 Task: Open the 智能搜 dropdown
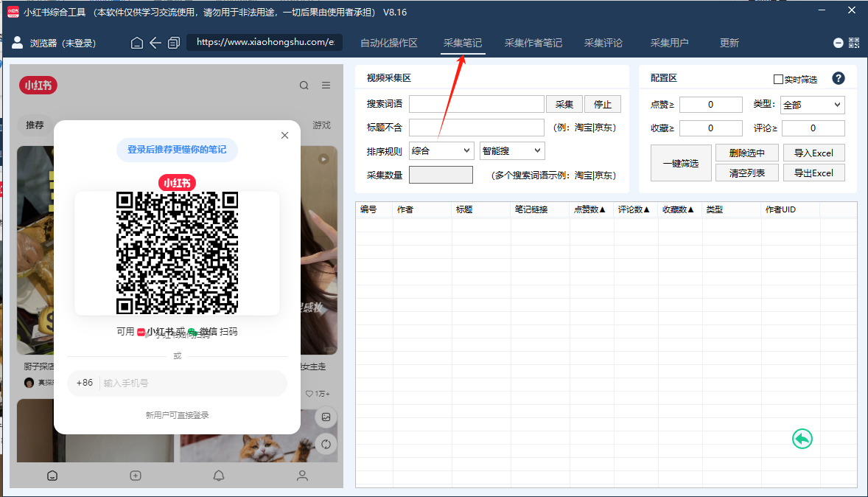tap(512, 150)
